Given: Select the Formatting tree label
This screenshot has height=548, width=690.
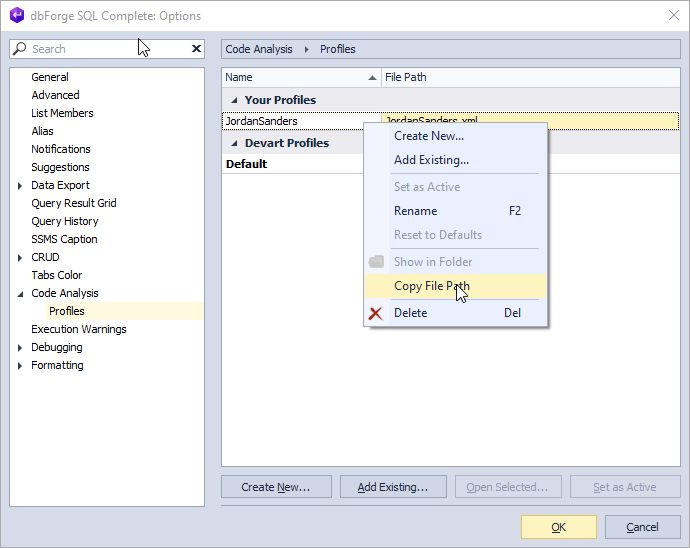Looking at the screenshot, I should [57, 365].
